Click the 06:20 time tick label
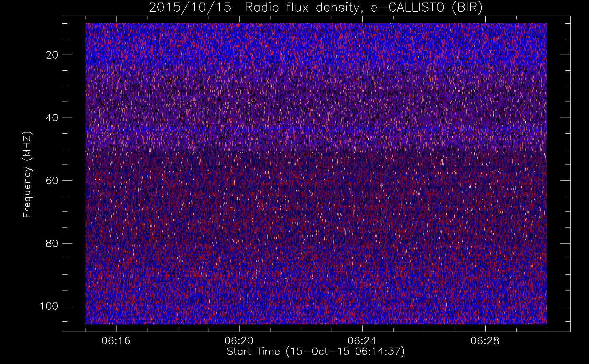This screenshot has height=364, width=589. pos(239,341)
